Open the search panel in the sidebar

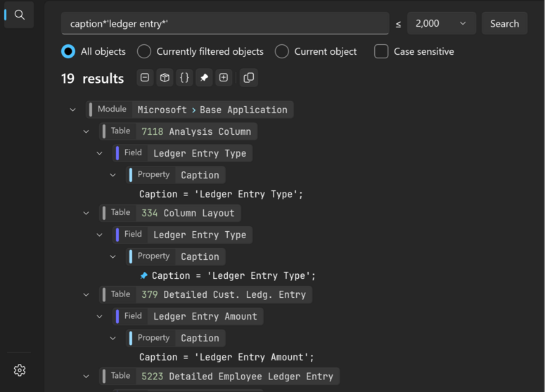click(x=20, y=15)
